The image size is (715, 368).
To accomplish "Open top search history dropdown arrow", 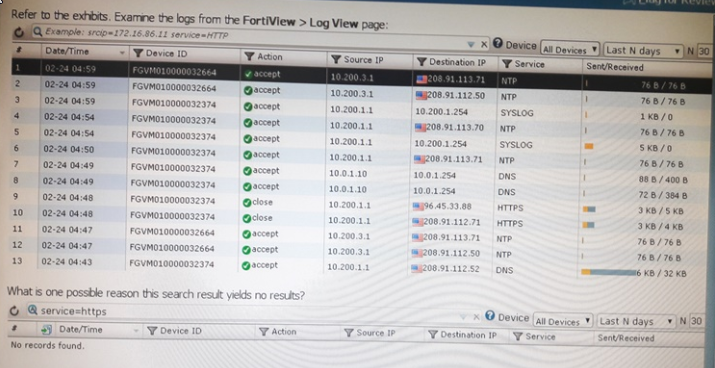I will coord(471,44).
